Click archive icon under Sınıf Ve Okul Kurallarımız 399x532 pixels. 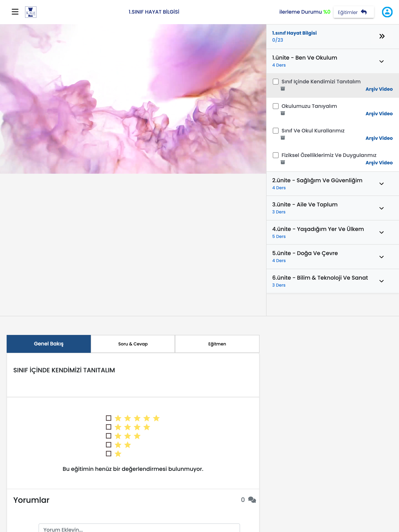coord(283,138)
